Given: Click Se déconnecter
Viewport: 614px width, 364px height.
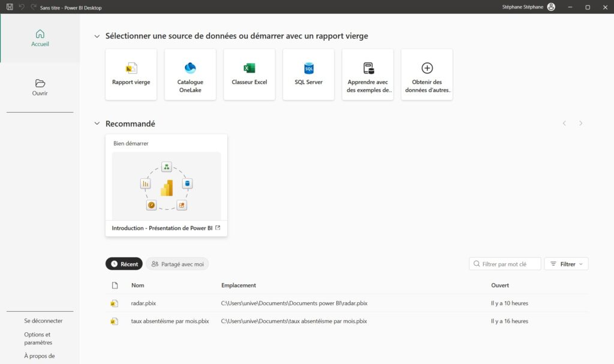Looking at the screenshot, I should 43,320.
